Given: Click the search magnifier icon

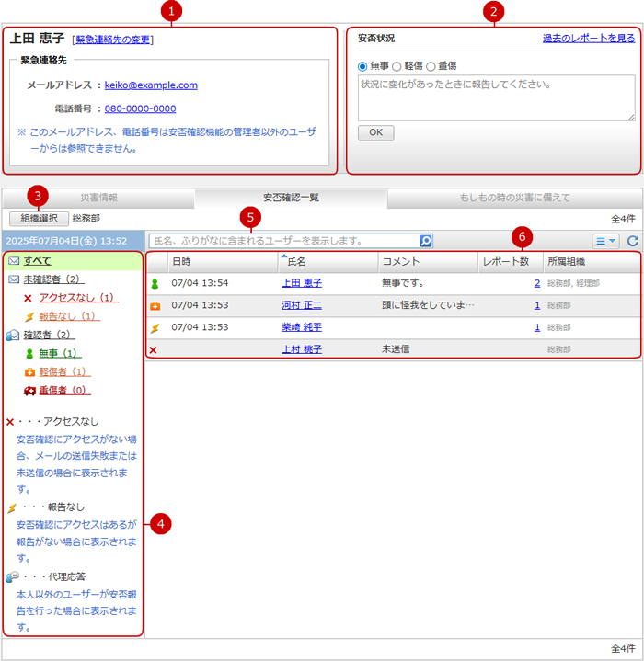Looking at the screenshot, I should [426, 241].
